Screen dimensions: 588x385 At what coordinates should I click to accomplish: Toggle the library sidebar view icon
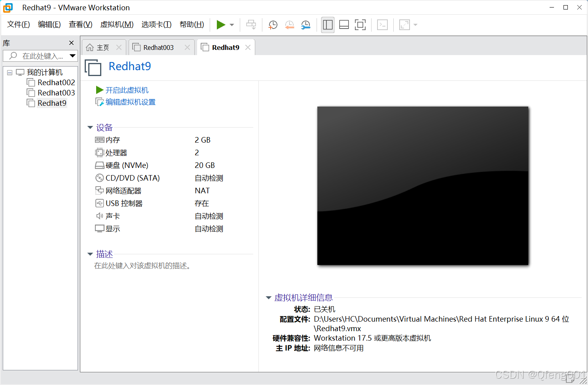[328, 25]
